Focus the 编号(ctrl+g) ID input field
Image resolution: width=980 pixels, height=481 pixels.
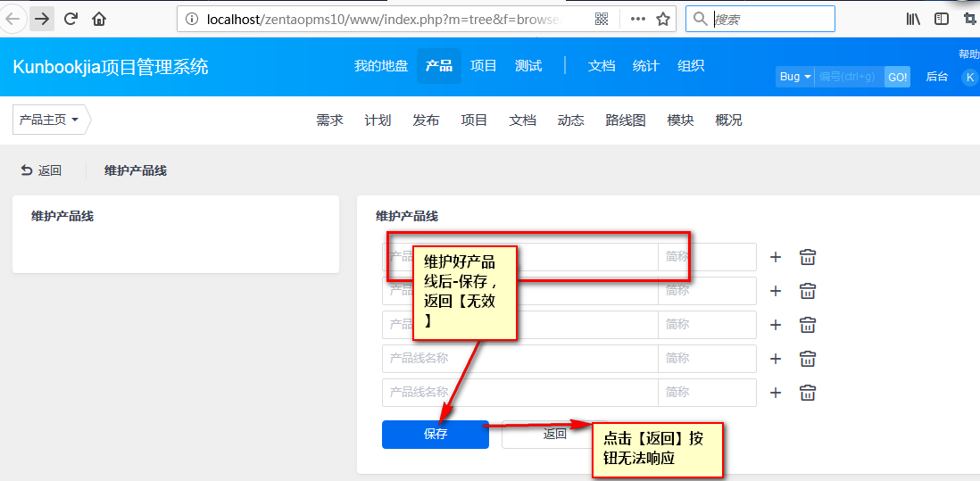pos(850,77)
